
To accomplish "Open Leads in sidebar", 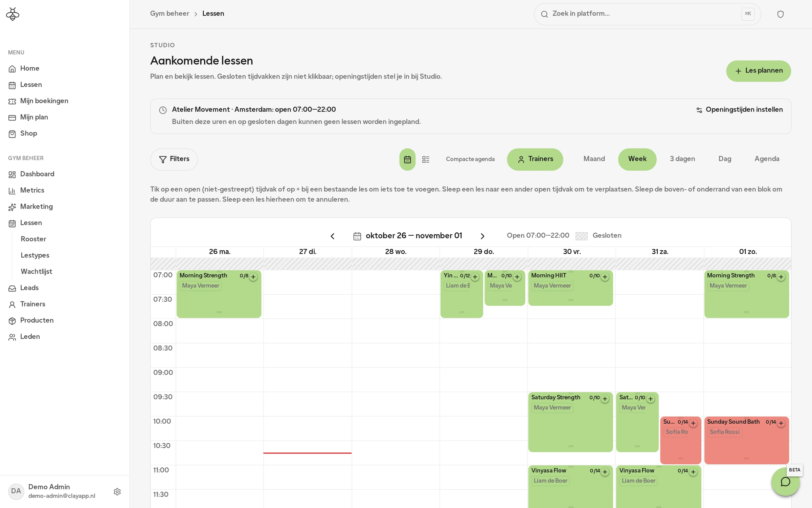I will point(29,288).
